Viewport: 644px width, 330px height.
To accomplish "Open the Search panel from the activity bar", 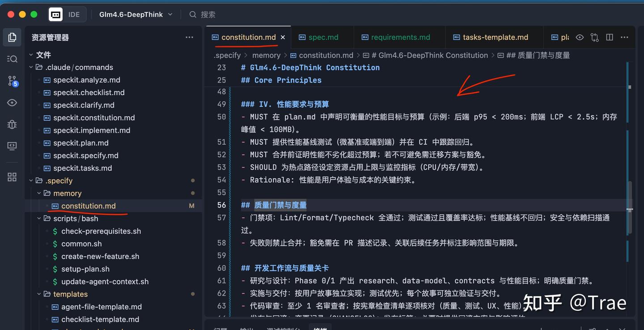I will click(12, 58).
